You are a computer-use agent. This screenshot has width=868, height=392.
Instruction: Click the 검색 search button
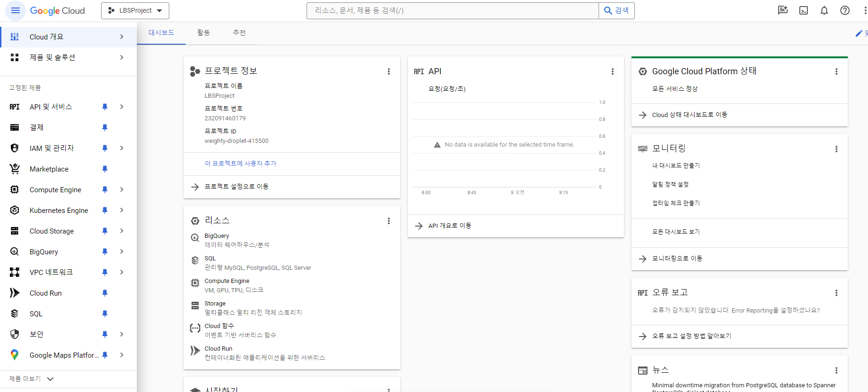[x=616, y=10]
